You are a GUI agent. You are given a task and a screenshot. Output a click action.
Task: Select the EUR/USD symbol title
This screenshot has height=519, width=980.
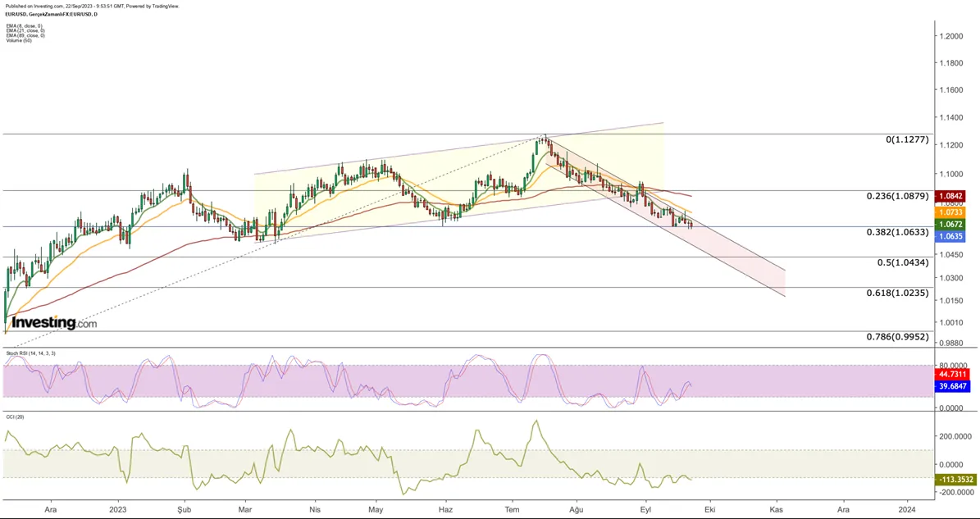tap(50, 14)
